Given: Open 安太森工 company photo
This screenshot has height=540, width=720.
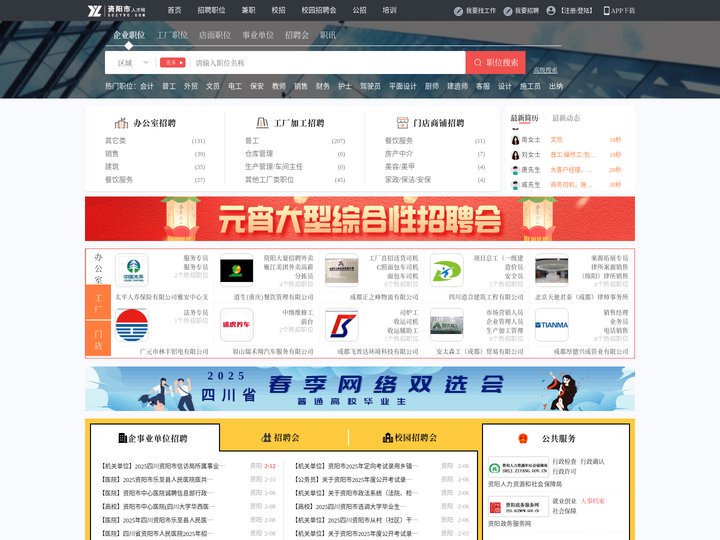Looking at the screenshot, I should [x=446, y=325].
